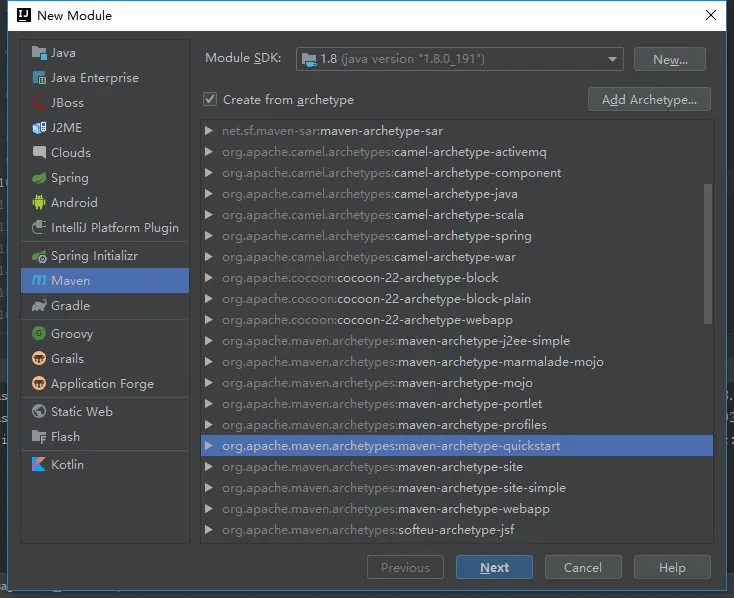Pick the Android robot icon
Screen dimensions: 734x598
click(x=39, y=202)
